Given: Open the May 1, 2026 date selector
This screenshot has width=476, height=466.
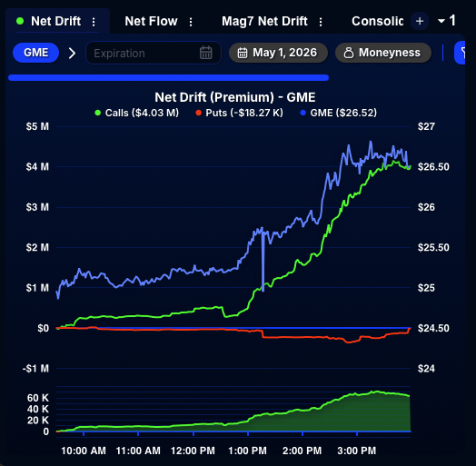Looking at the screenshot, I should coord(278,53).
